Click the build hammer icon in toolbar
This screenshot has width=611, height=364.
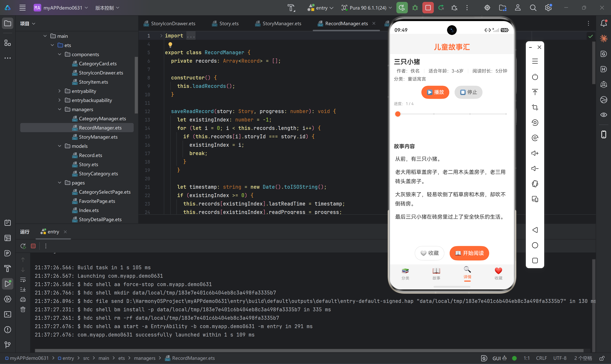[291, 8]
